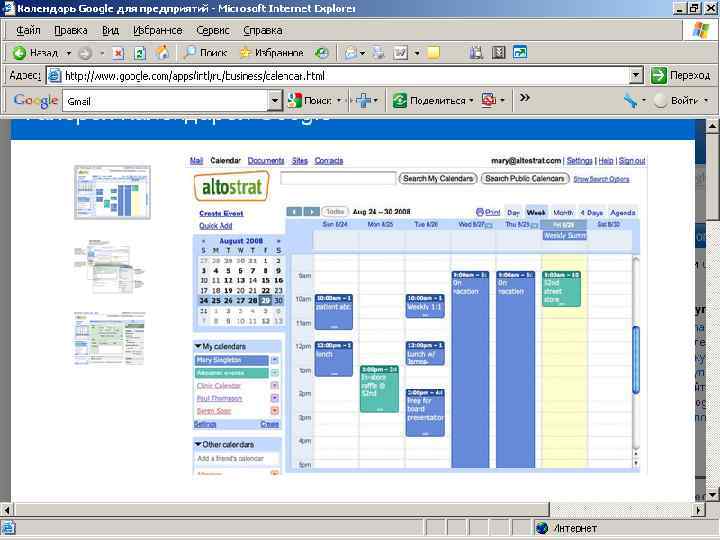Open the Сервис menu
The width and height of the screenshot is (720, 540).
pyautogui.click(x=213, y=30)
